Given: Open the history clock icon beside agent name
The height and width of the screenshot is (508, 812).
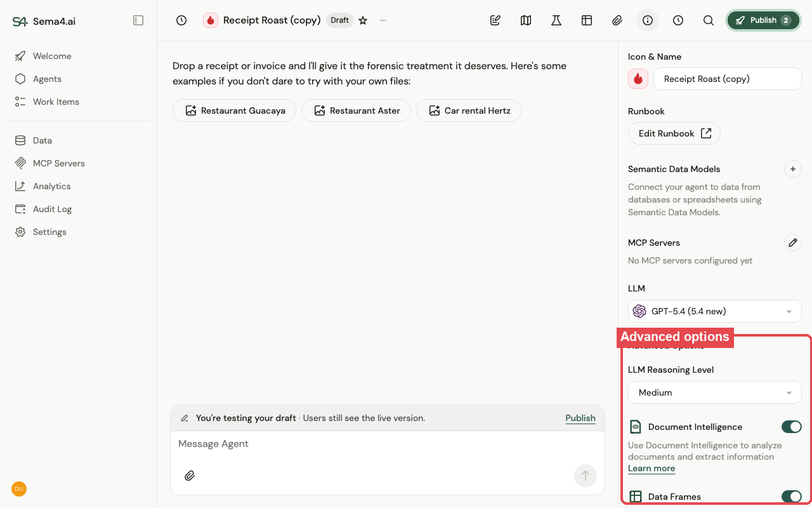Looking at the screenshot, I should tap(181, 20).
